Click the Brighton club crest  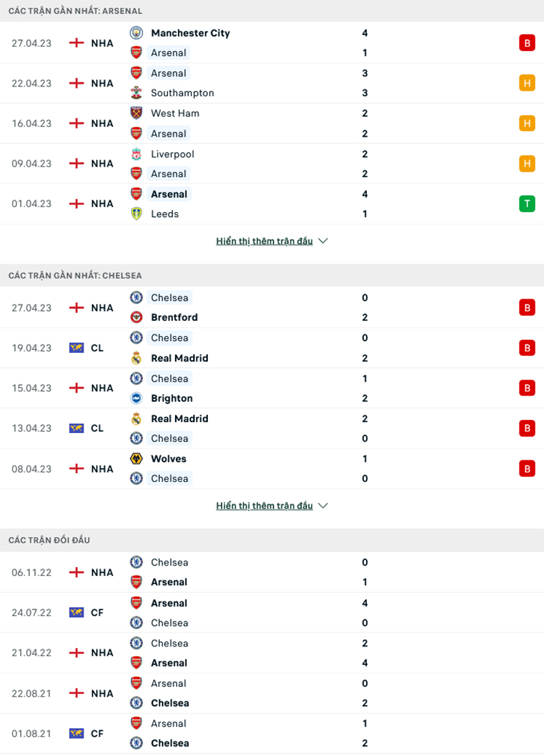(x=137, y=398)
